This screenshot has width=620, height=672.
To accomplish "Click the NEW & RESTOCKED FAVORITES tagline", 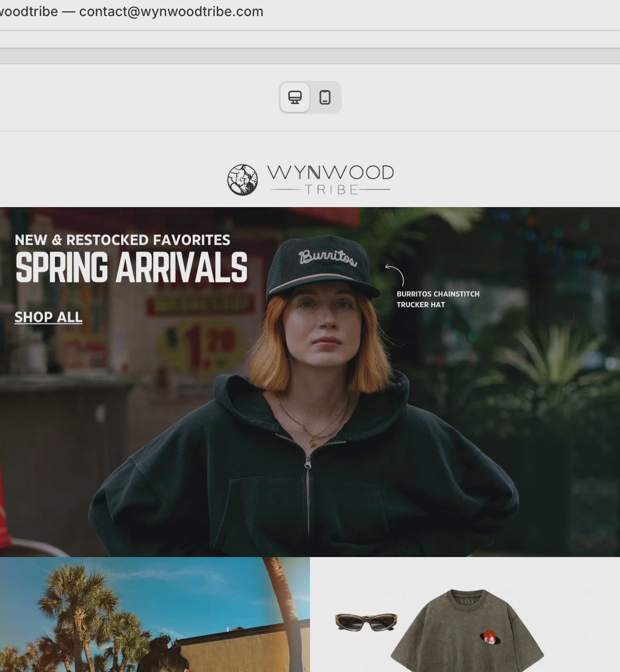I will click(x=123, y=240).
